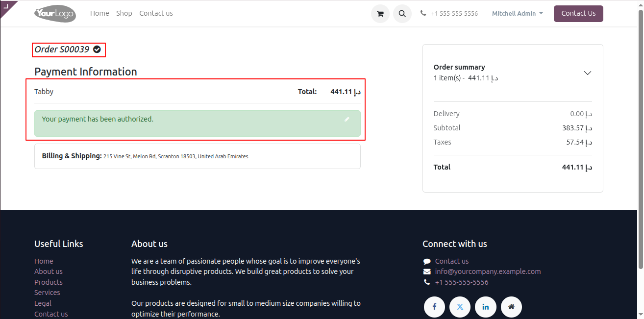Click the Order S00039 heading

[x=62, y=49]
